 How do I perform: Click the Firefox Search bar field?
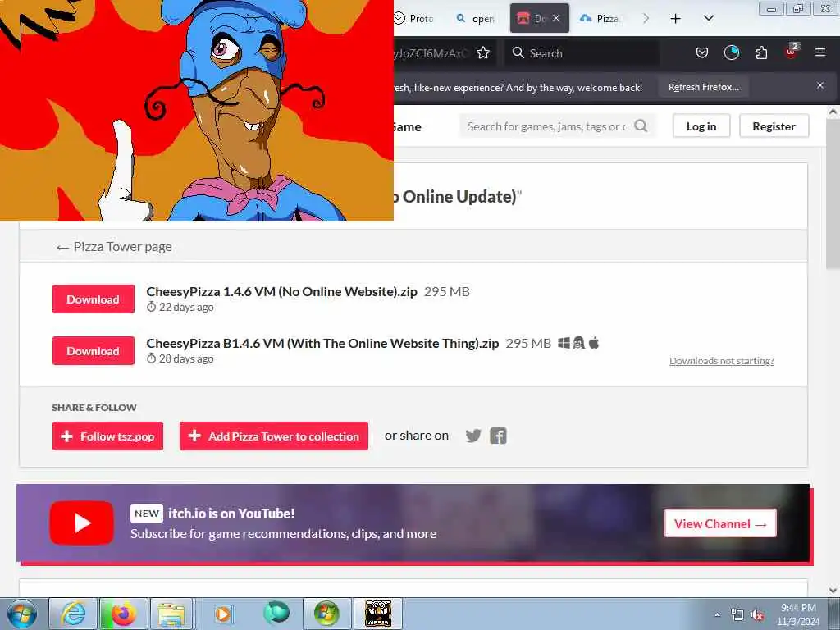click(582, 53)
